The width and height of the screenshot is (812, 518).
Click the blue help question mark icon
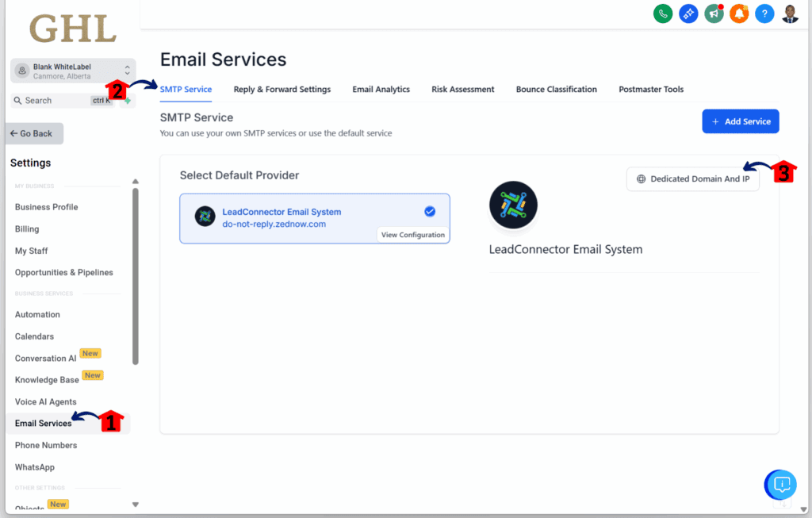764,14
